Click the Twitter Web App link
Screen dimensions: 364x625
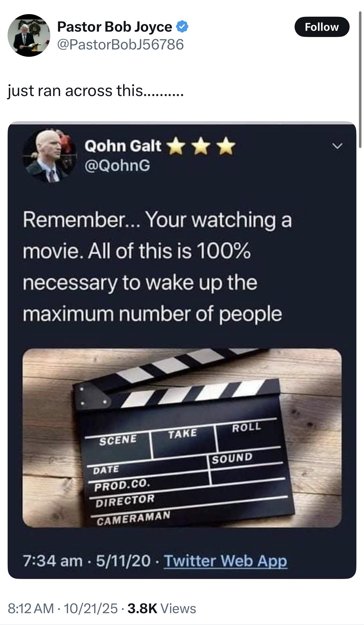(225, 561)
